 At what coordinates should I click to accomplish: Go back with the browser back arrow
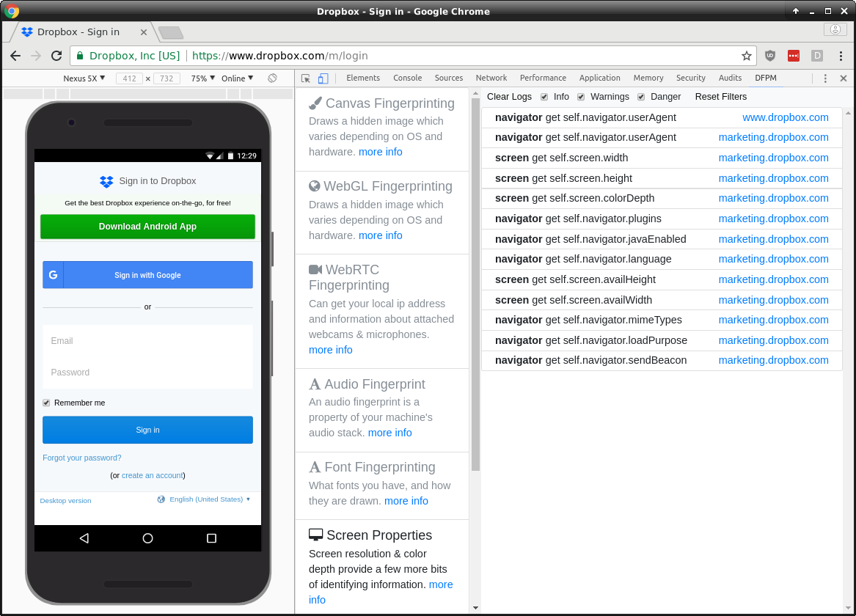15,56
